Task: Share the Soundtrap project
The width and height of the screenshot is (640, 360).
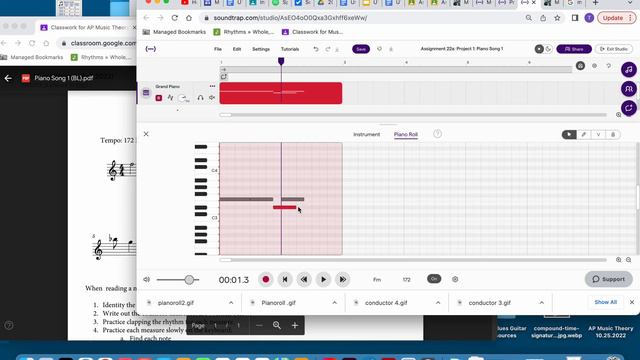Action: 574,49
